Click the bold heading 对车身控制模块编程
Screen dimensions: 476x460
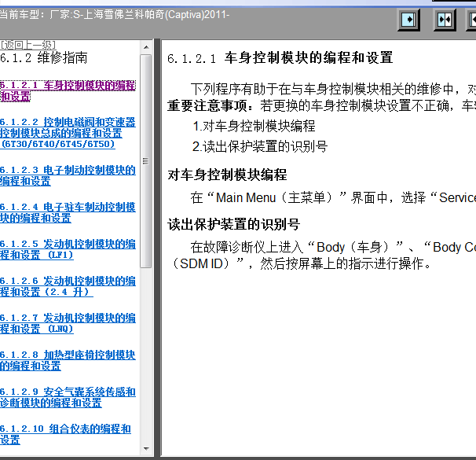(227, 175)
